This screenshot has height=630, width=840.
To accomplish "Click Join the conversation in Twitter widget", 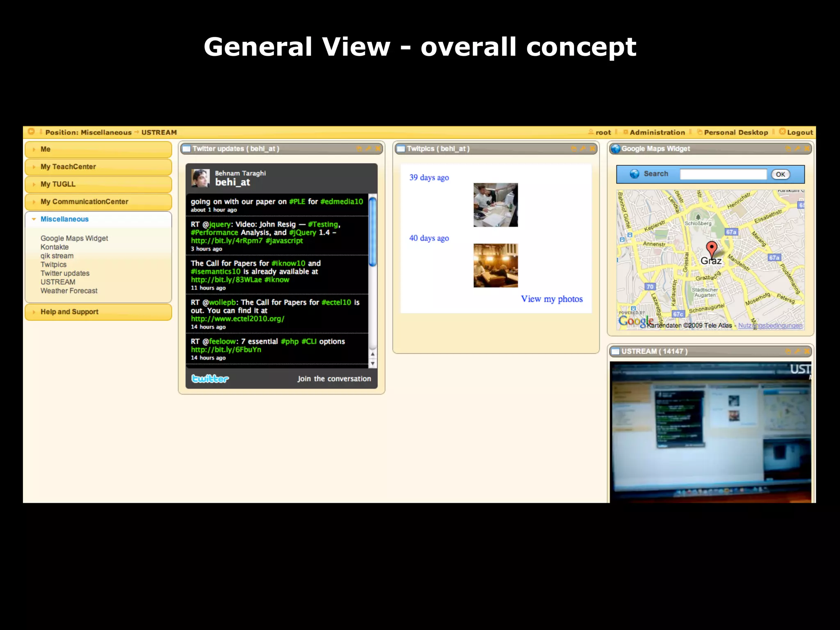I will (334, 379).
